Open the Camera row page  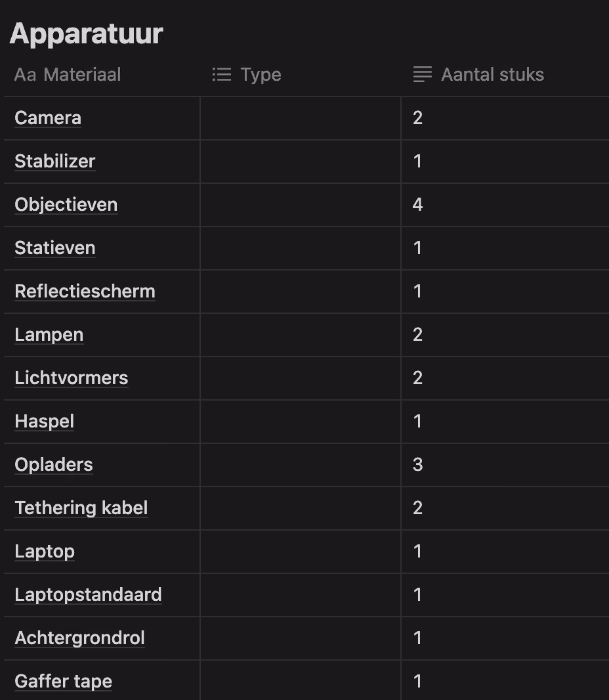tap(48, 118)
